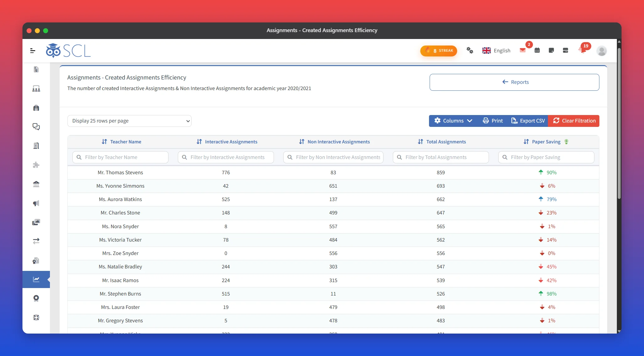Select Ms. Victoria Tucker name cell
The width and height of the screenshot is (644, 356).
120,240
